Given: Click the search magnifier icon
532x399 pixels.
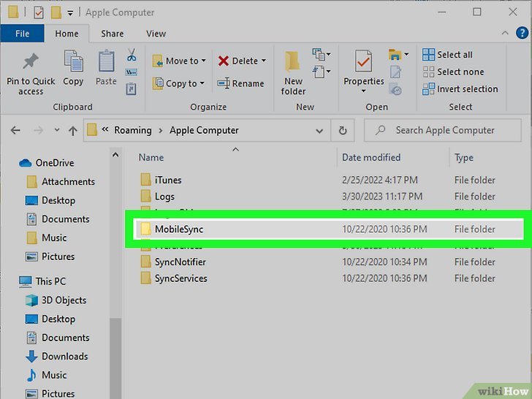Looking at the screenshot, I should (381, 130).
